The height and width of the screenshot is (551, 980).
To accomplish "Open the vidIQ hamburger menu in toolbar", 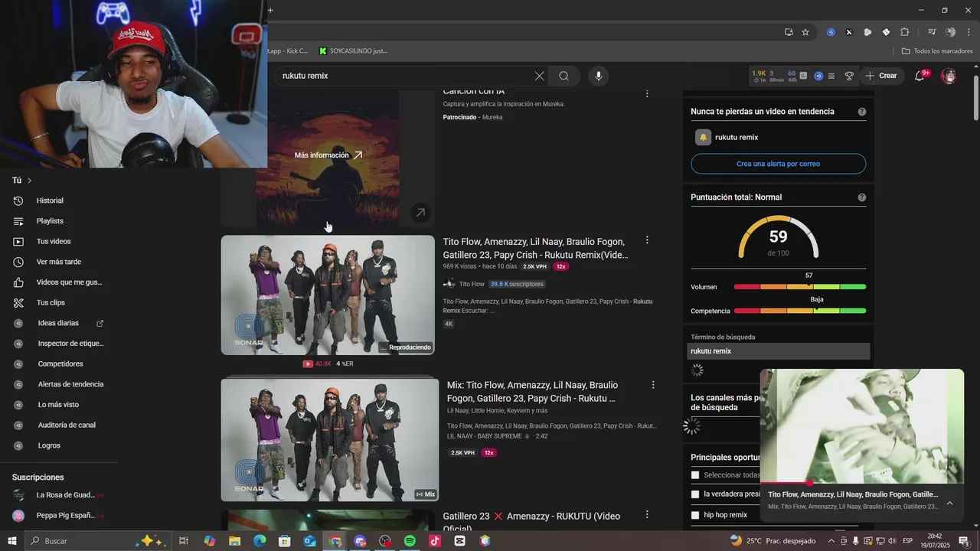I will [x=831, y=76].
